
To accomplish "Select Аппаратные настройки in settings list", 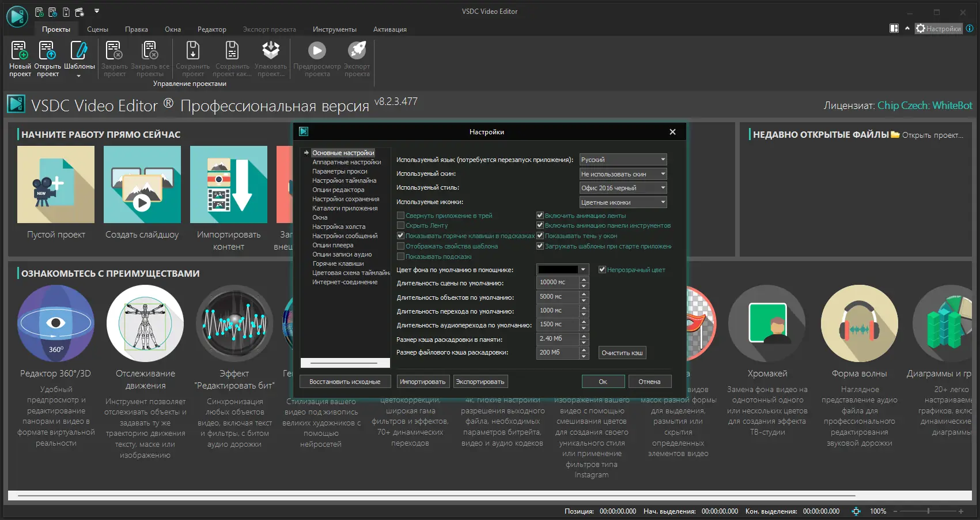I will pos(347,162).
